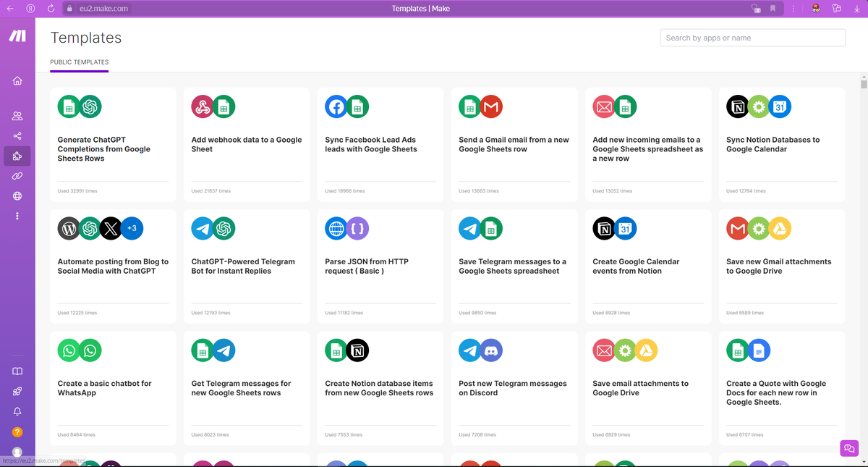
Task: Open Sync Facebook Lead Ads leads template
Action: (380, 145)
